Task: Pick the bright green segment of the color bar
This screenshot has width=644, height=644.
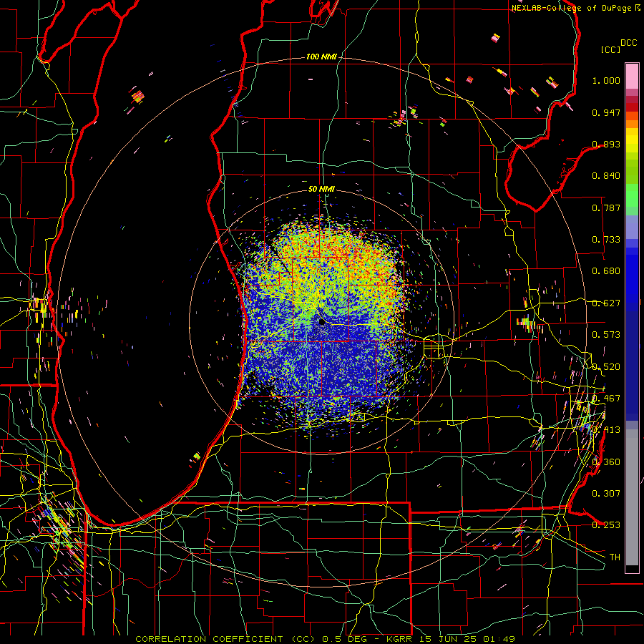Action: coord(632,196)
